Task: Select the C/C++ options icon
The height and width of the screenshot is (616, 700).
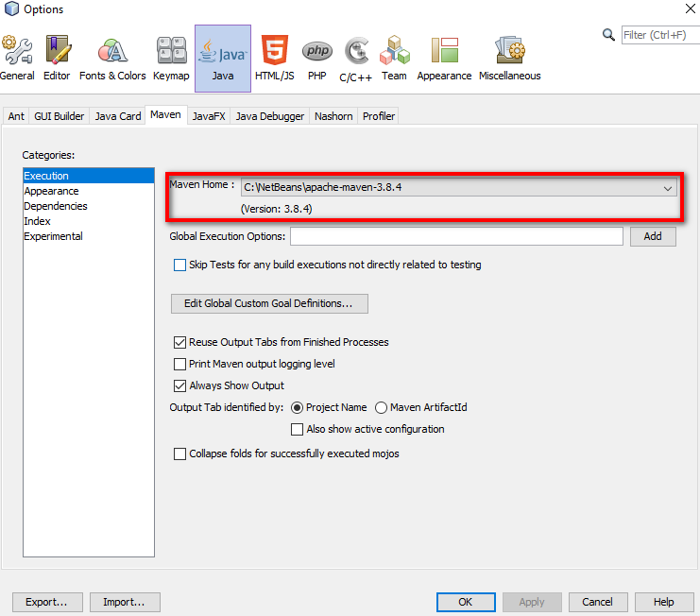Action: pos(356,59)
